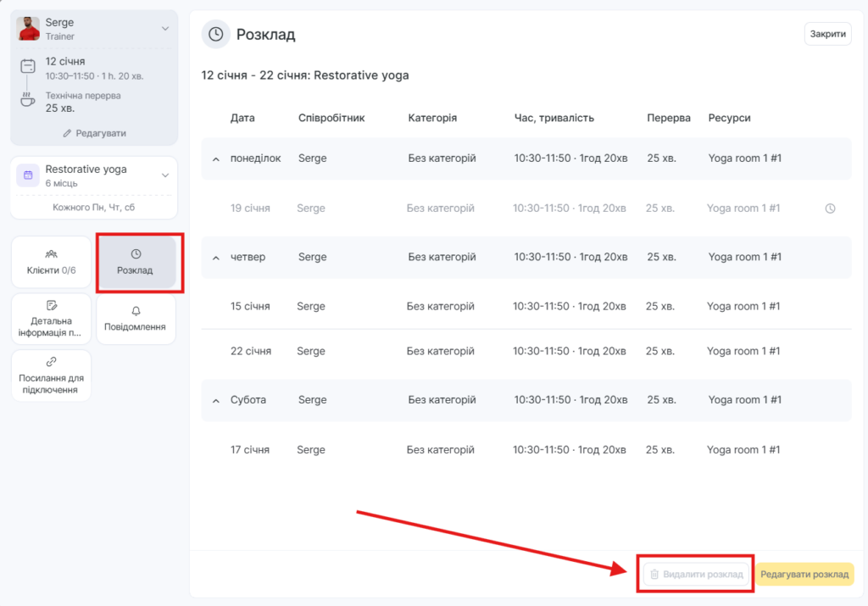Expand the Serge trainer dropdown chevron
Viewport: 868px width, 606px height.
tap(165, 29)
